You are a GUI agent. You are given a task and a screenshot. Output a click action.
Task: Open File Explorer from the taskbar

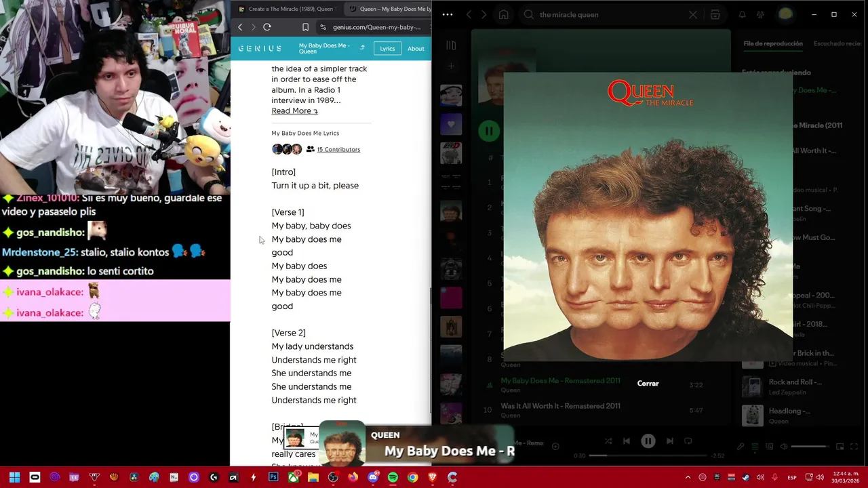313,477
